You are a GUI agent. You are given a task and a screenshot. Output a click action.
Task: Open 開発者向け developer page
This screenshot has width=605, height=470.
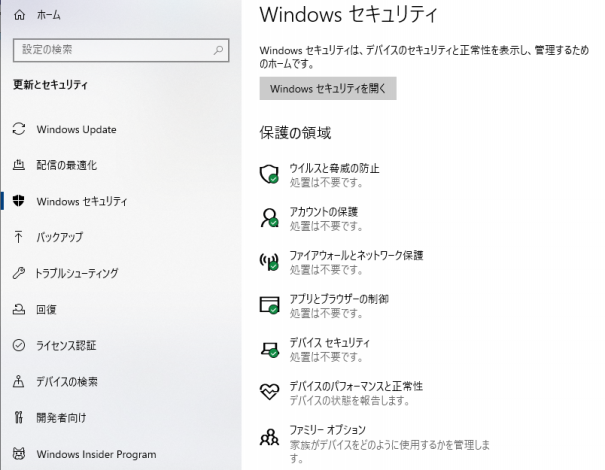tap(61, 418)
